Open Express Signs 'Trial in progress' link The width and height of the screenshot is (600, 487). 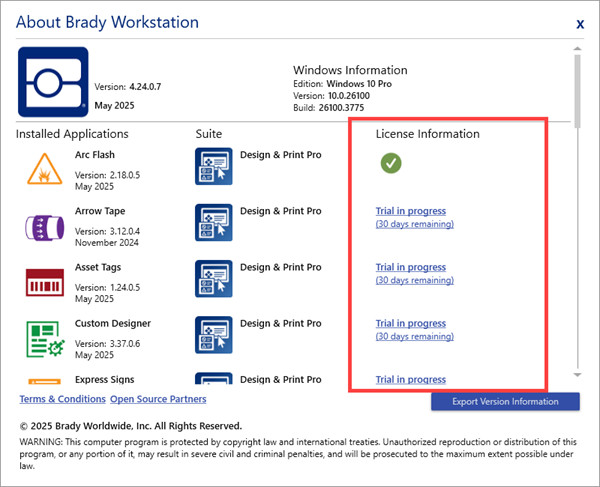click(411, 380)
